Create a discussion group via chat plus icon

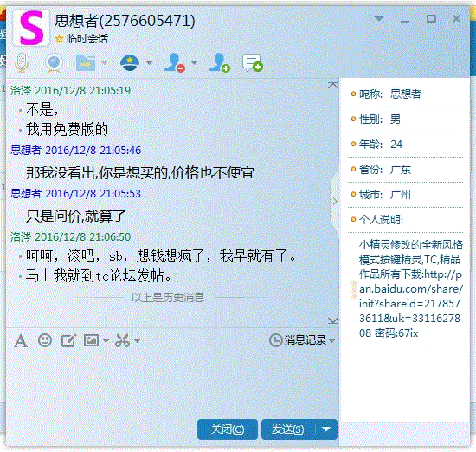coord(253,63)
